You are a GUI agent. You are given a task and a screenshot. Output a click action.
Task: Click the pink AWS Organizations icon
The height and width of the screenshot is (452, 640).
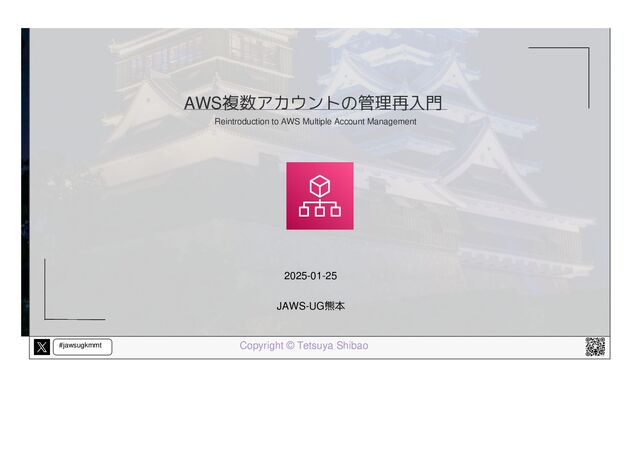[x=320, y=196]
